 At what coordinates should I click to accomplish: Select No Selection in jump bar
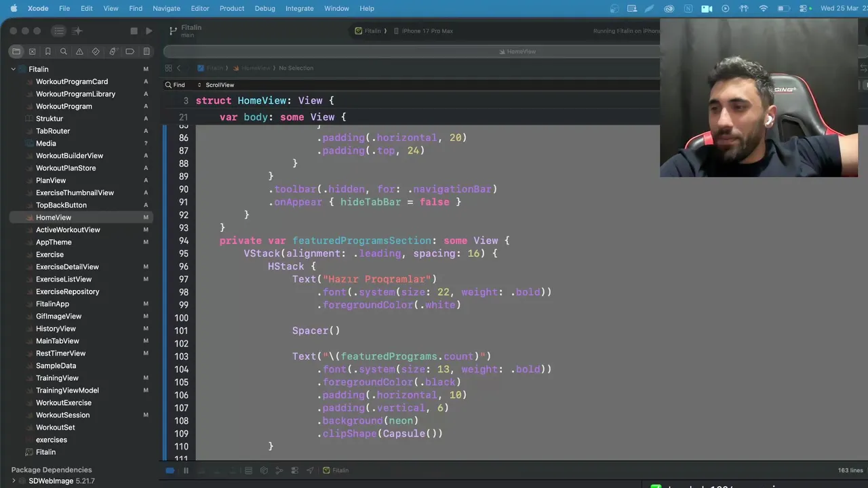pyautogui.click(x=296, y=68)
